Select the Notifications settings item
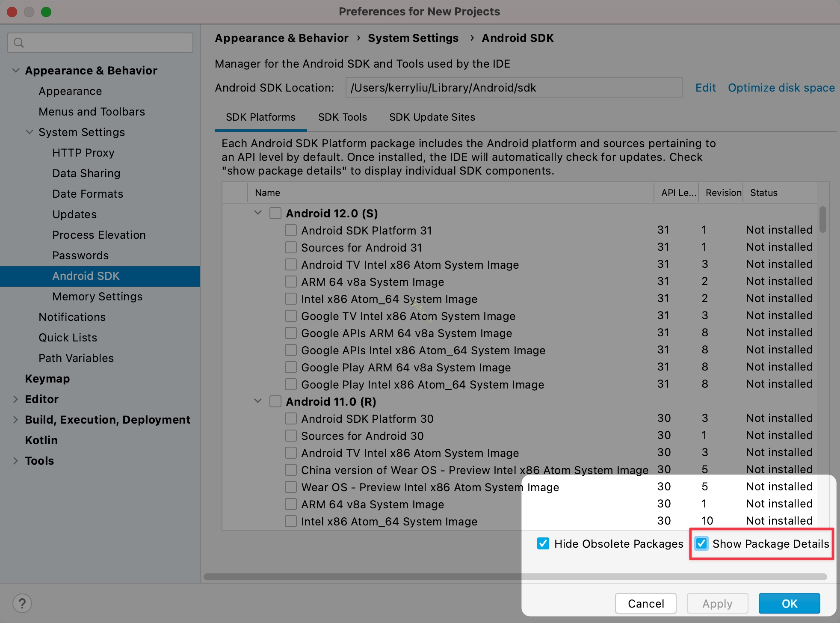This screenshot has width=840, height=623. pos(72,317)
